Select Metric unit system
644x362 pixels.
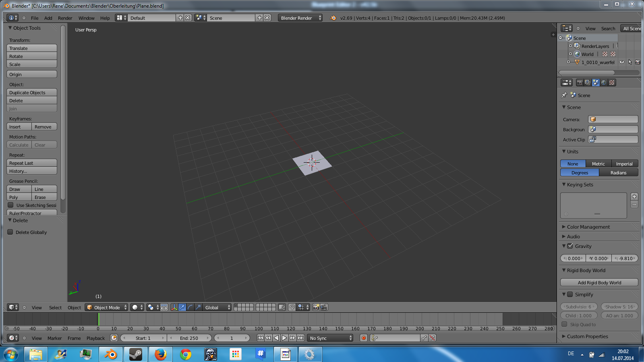[598, 163]
